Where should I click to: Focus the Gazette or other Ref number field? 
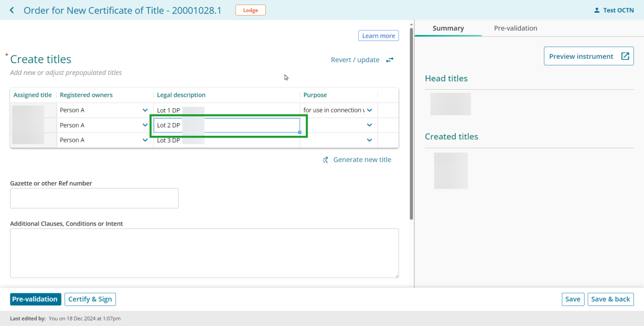pyautogui.click(x=94, y=198)
